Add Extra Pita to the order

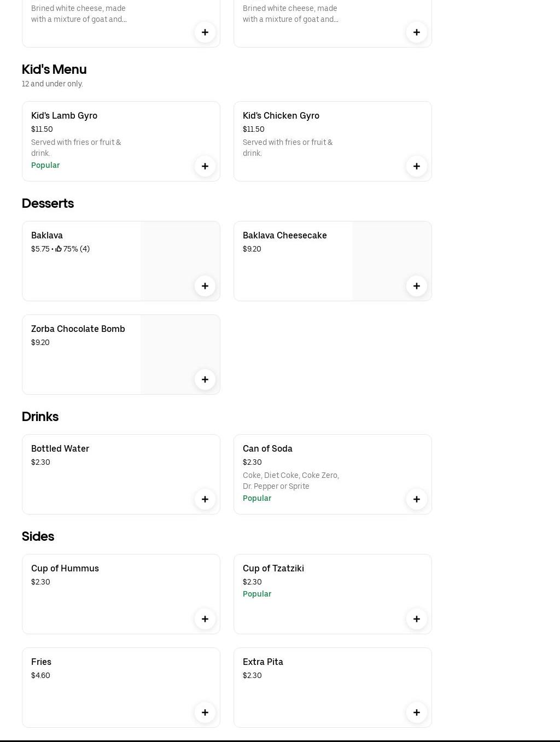(416, 712)
